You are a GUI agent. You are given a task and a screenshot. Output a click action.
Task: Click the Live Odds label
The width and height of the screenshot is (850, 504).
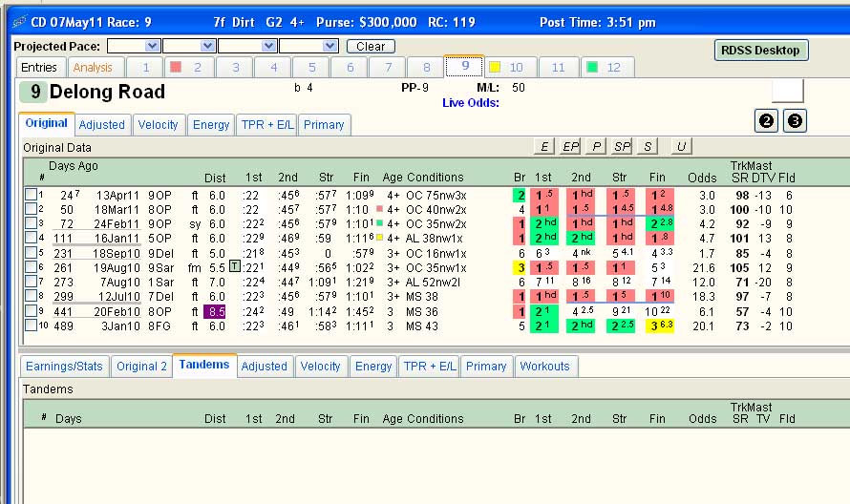[x=471, y=102]
